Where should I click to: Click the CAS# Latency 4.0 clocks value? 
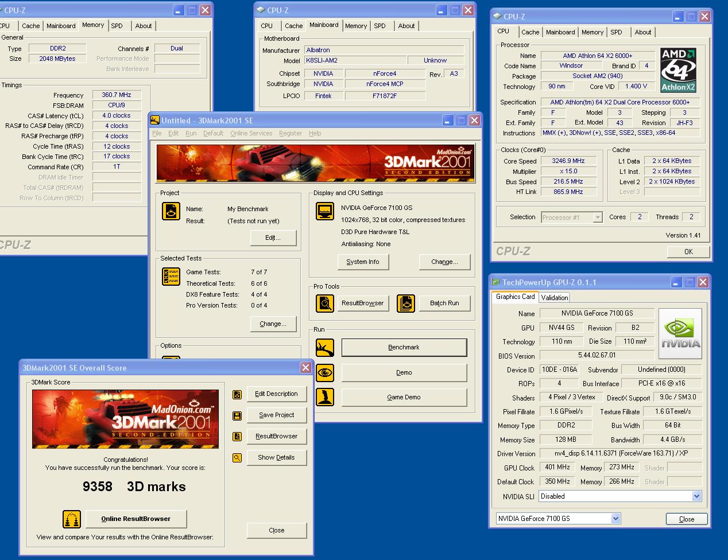coord(117,116)
